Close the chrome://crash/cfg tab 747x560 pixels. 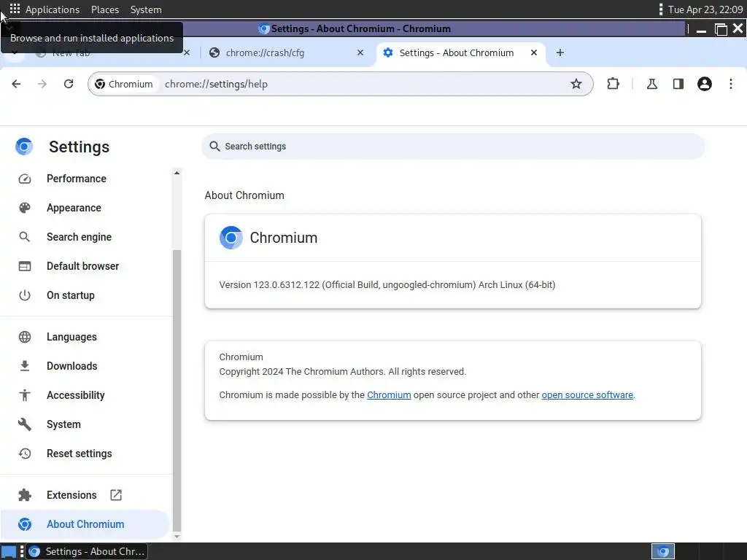pyautogui.click(x=360, y=52)
